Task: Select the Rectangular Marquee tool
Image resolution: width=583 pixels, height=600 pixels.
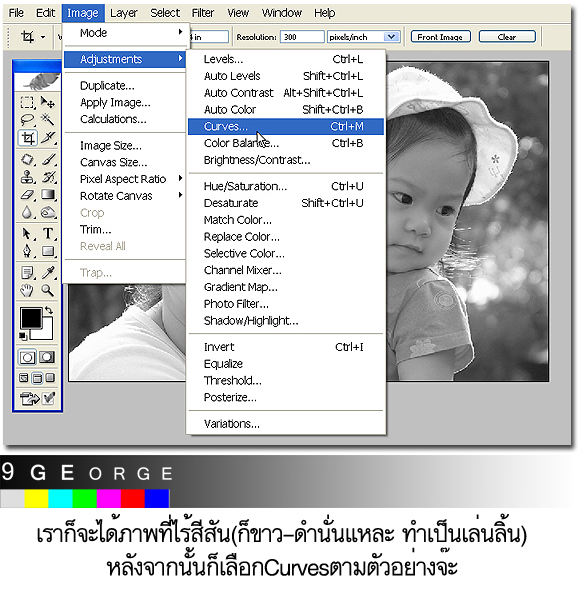Action: pyautogui.click(x=27, y=102)
